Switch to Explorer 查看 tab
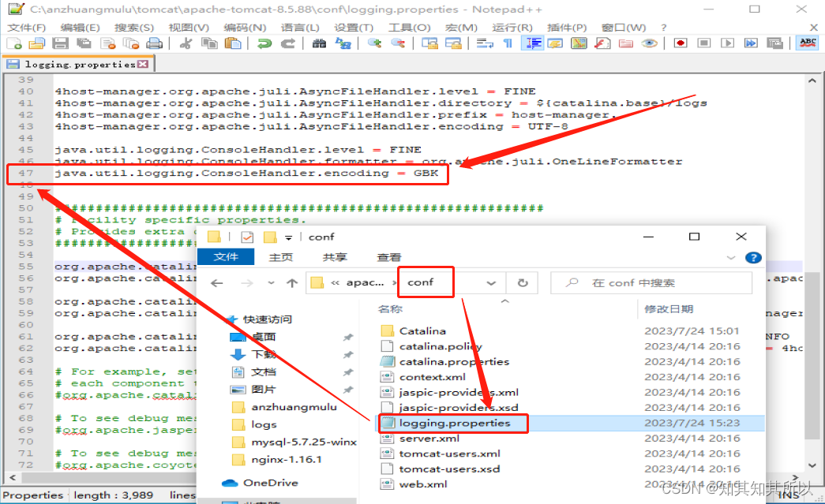This screenshot has height=504, width=825. [x=389, y=257]
